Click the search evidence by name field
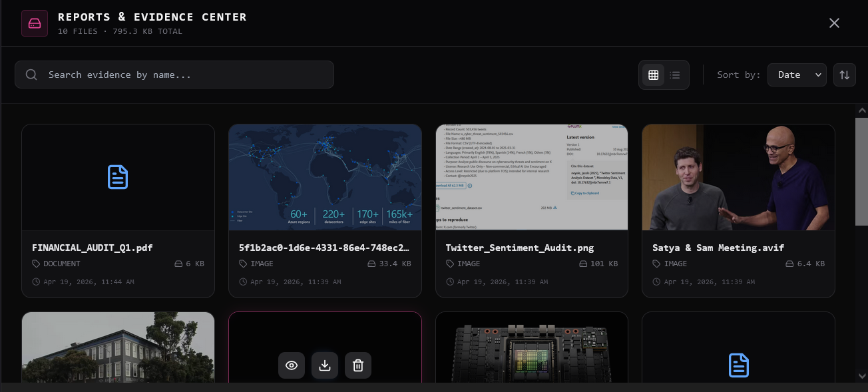Image resolution: width=868 pixels, height=392 pixels. [174, 75]
